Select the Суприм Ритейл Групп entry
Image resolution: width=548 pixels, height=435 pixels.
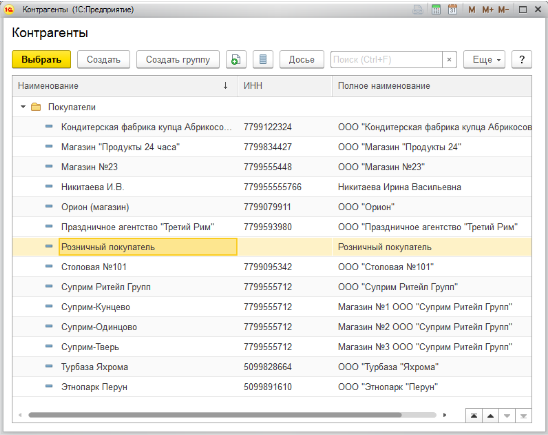[106, 287]
